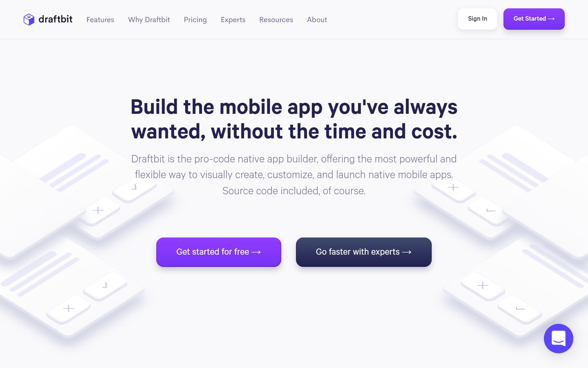This screenshot has height=368, width=588.
Task: Click the Go faster with experts button
Action: [364, 252]
